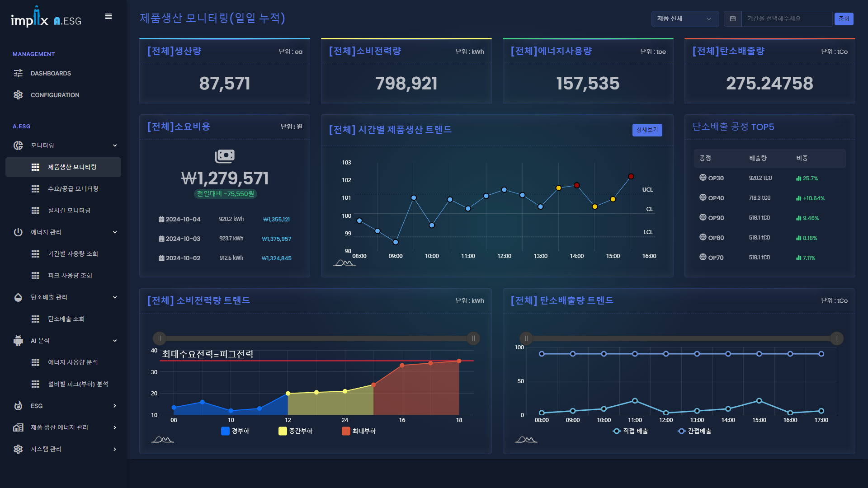Click the 탄소배출 관리 droplet icon
Screen dimensions: 868x488
(18, 297)
